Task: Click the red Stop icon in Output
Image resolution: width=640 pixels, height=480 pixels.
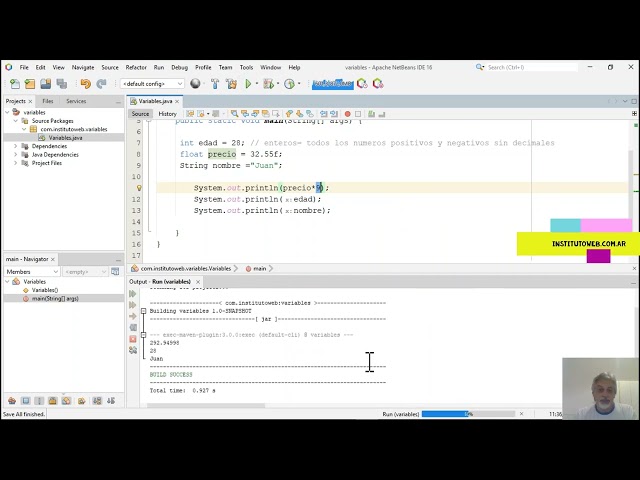Action: pyautogui.click(x=133, y=339)
